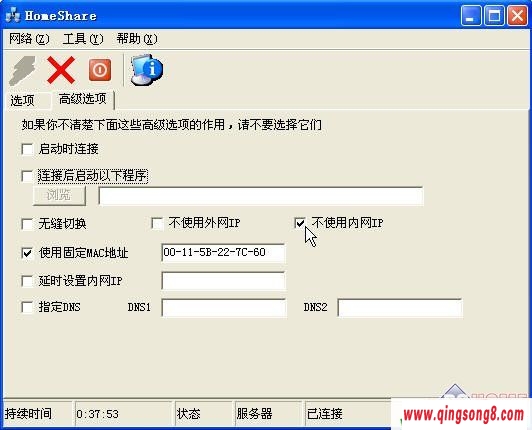532x430 pixels.
Task: Uncheck 使用固定MAC地址 checkbox
Action: (x=27, y=253)
